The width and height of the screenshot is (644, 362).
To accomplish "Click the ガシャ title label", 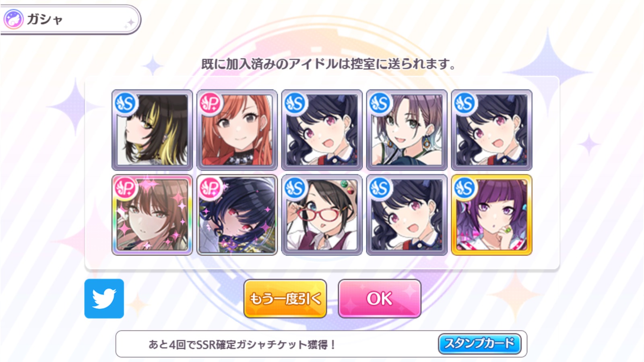I will click(44, 19).
